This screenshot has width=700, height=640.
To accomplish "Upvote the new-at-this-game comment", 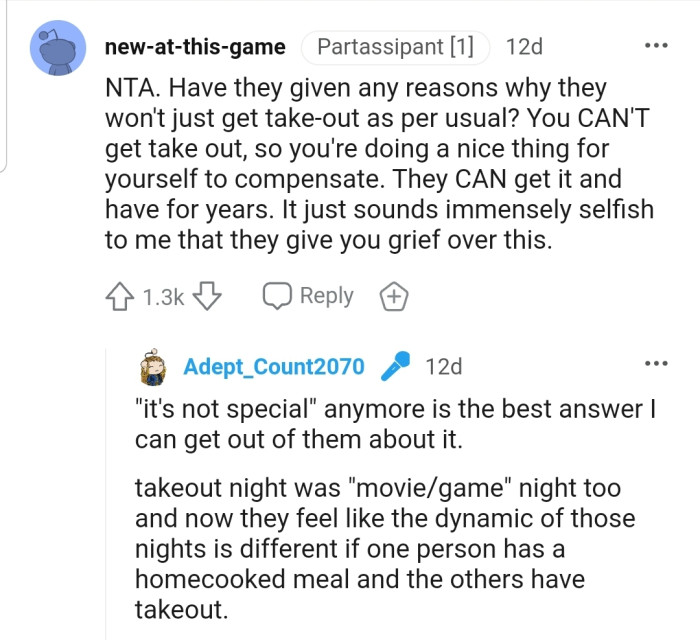I will 120,296.
